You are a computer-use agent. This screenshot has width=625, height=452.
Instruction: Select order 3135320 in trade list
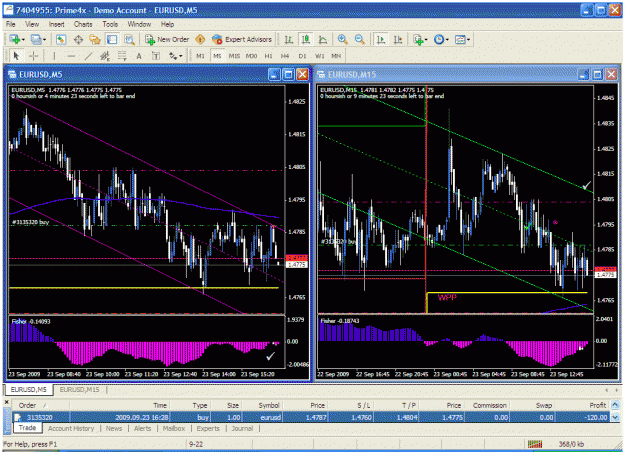point(312,417)
